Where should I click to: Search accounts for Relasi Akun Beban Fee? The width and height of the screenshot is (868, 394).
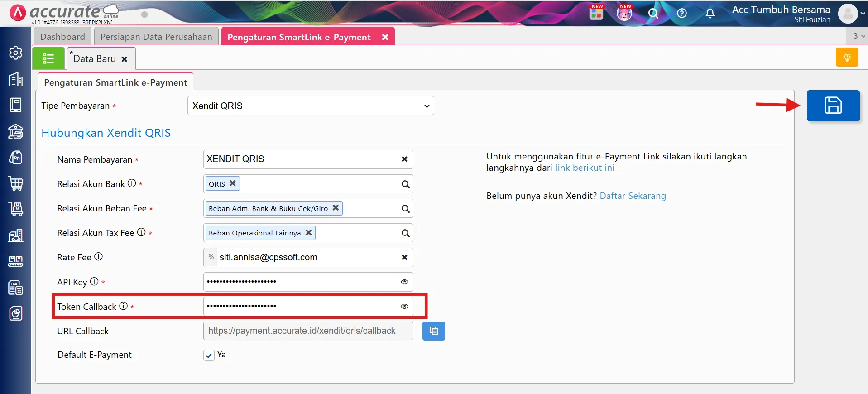coord(405,209)
